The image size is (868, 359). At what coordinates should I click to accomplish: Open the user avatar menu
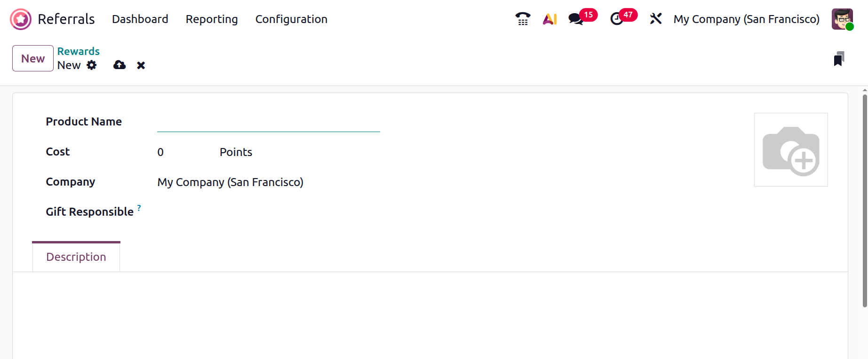[x=842, y=19]
